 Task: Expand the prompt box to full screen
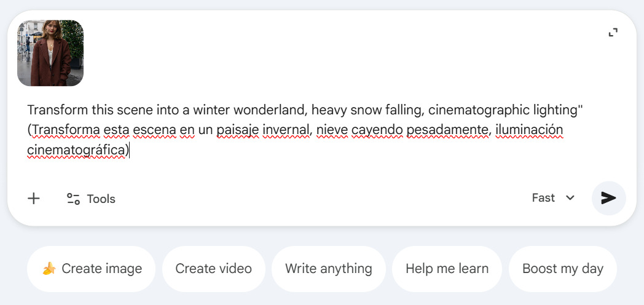(613, 33)
